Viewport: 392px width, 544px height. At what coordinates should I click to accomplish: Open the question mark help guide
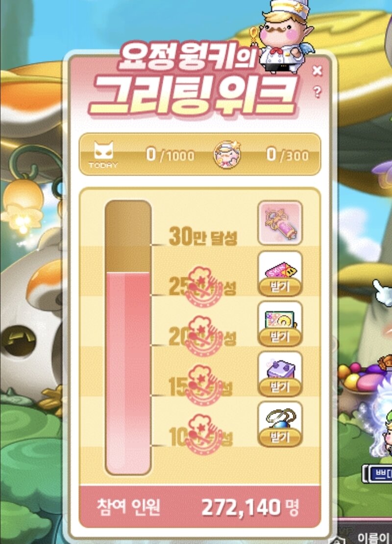(x=317, y=92)
